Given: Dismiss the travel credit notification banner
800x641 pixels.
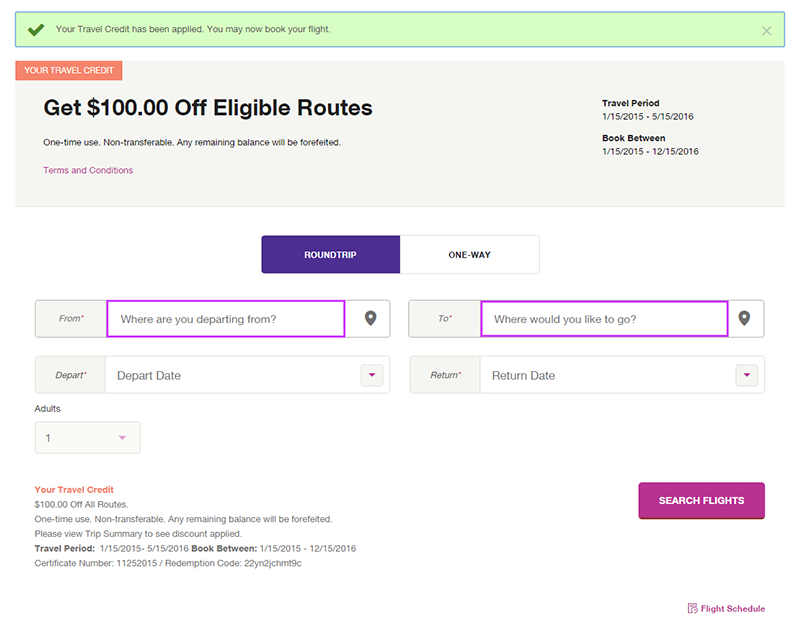Looking at the screenshot, I should tap(767, 31).
